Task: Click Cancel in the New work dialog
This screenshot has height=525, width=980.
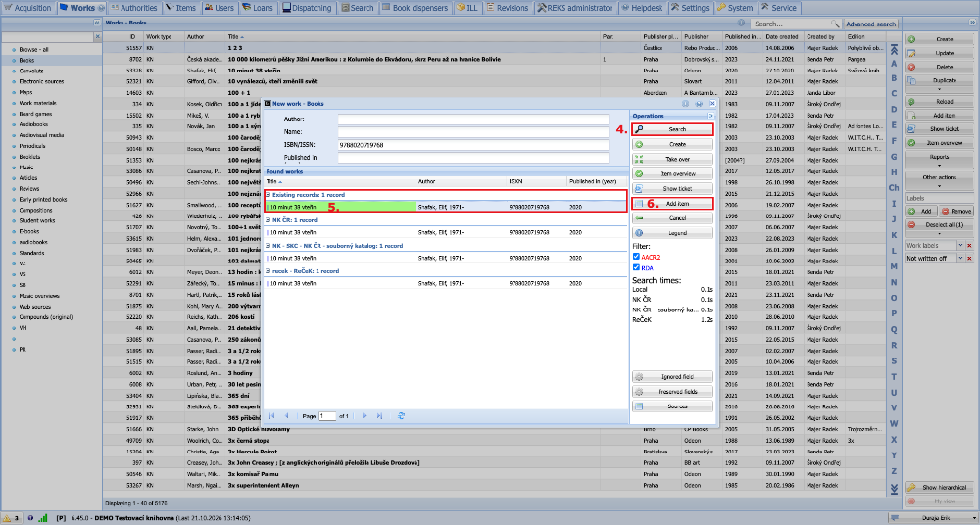Action: pyautogui.click(x=672, y=218)
